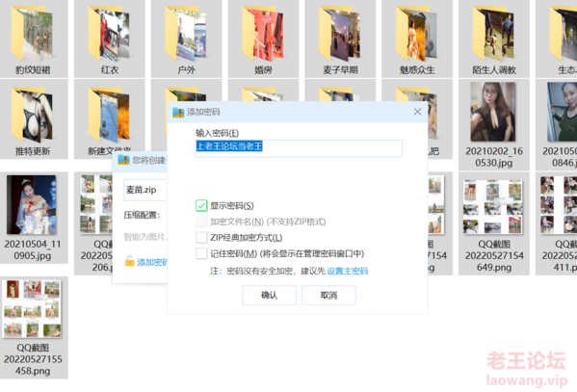Viewport: 577px width, 392px height.
Task: Open the 设置主密码 link
Action: click(x=348, y=272)
